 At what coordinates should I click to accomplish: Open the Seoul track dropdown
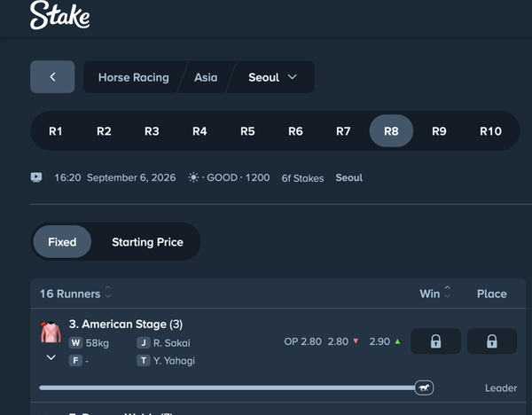tap(273, 77)
